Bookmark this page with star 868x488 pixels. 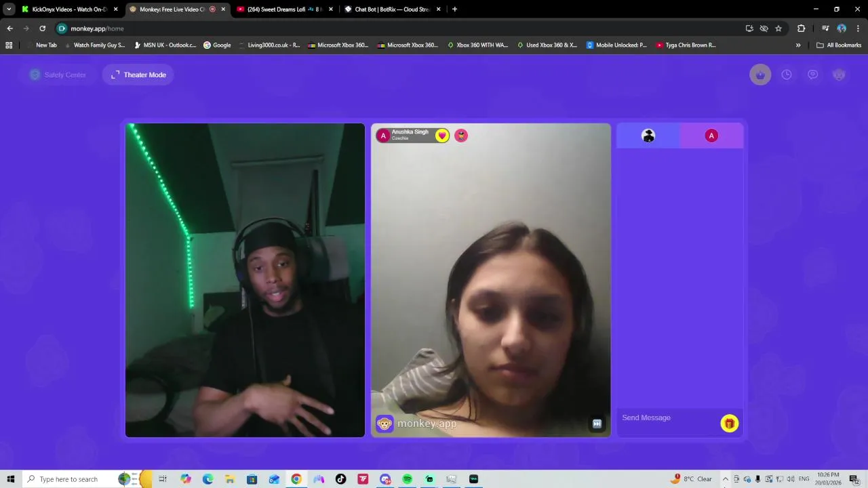tap(778, 28)
